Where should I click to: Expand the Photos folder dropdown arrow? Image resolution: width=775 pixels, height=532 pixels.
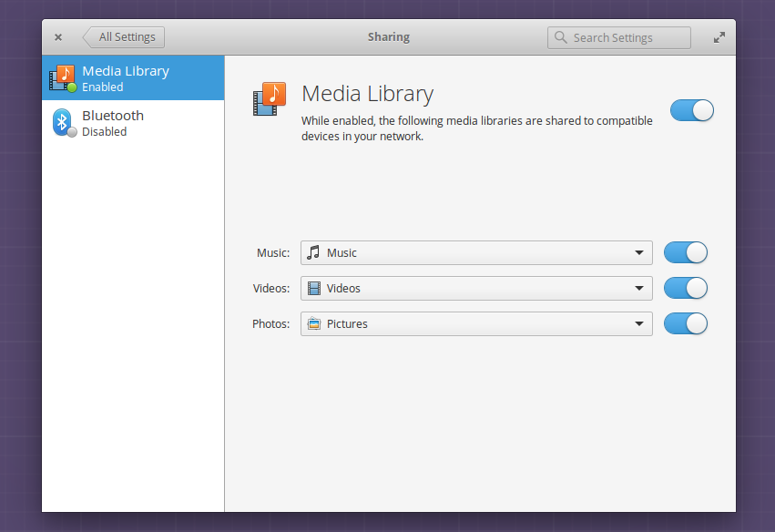tap(639, 324)
